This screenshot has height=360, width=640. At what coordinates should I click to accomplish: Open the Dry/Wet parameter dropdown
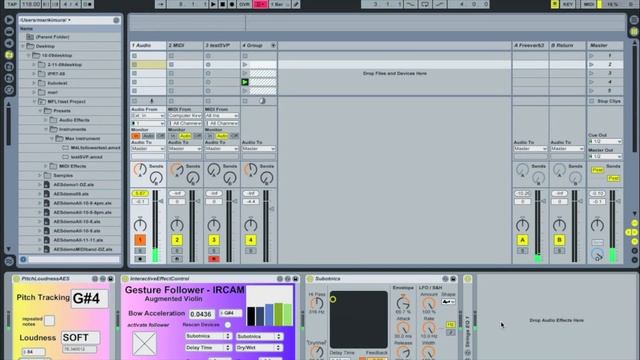click(259, 348)
